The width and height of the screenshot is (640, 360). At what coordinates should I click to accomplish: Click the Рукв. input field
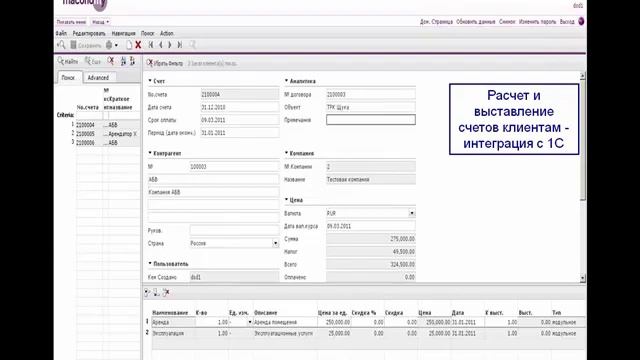tap(234, 231)
